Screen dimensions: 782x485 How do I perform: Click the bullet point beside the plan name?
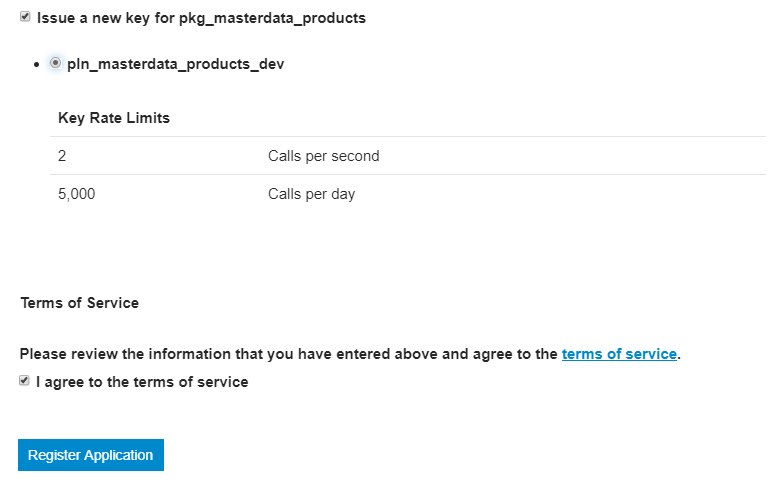pyautogui.click(x=37, y=64)
